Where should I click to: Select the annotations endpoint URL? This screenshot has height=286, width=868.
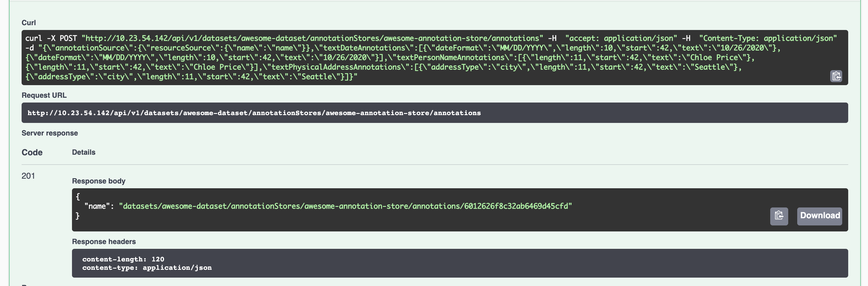254,113
